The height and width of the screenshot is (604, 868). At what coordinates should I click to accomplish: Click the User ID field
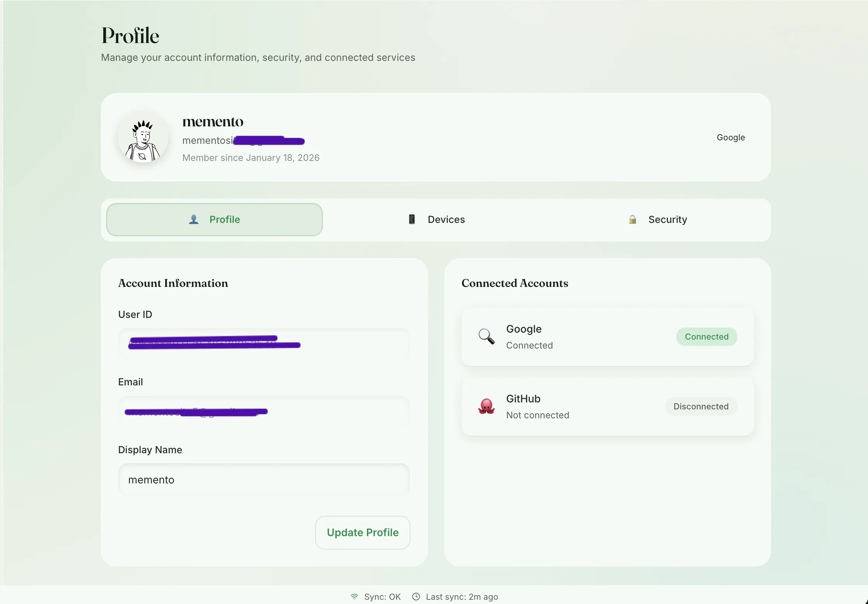click(x=264, y=344)
